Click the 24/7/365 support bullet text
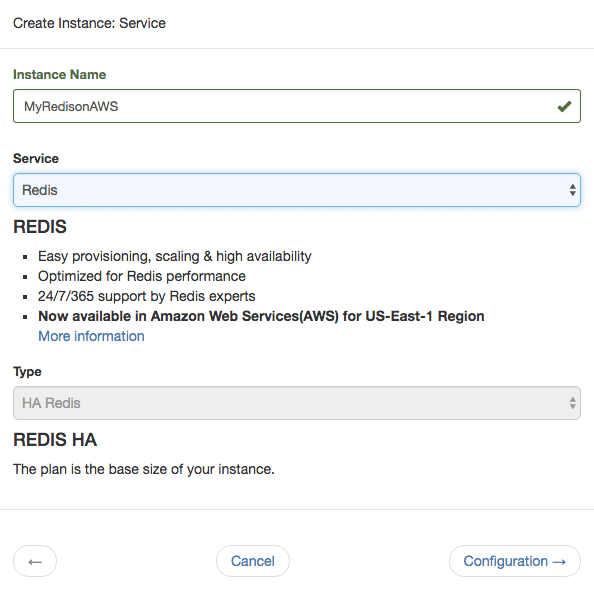The image size is (594, 610). tap(147, 296)
